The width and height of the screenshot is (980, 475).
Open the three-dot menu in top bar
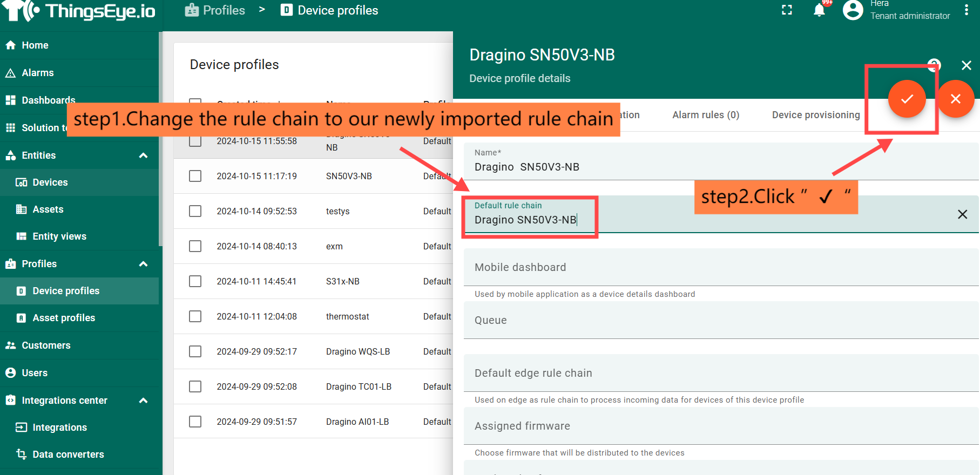click(966, 10)
